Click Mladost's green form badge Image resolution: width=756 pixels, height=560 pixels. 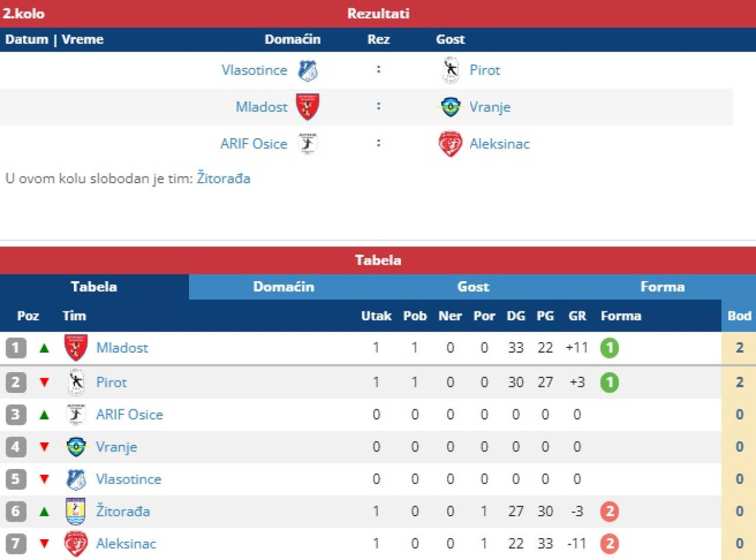610,348
